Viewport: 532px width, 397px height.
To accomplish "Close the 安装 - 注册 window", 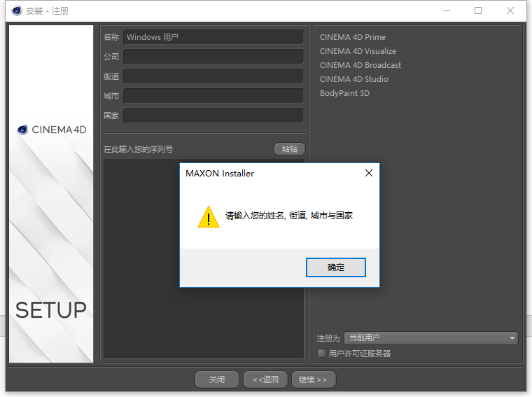I will 510,11.
